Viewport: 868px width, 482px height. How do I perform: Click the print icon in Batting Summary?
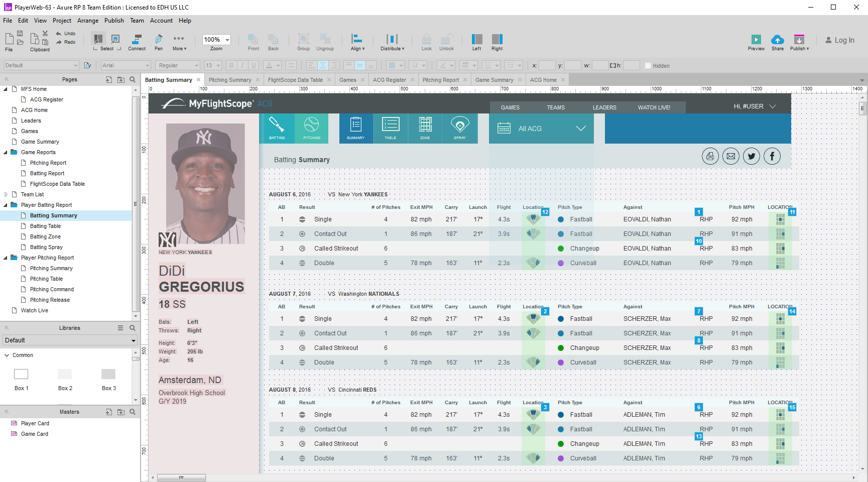tap(710, 156)
